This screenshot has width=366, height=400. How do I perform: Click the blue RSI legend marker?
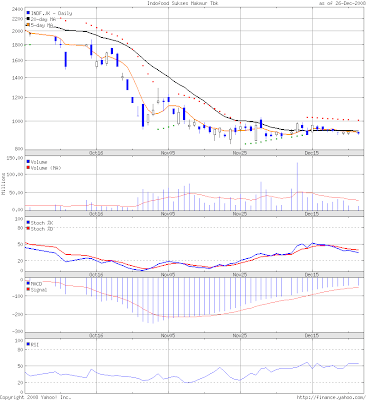pyautogui.click(x=28, y=345)
